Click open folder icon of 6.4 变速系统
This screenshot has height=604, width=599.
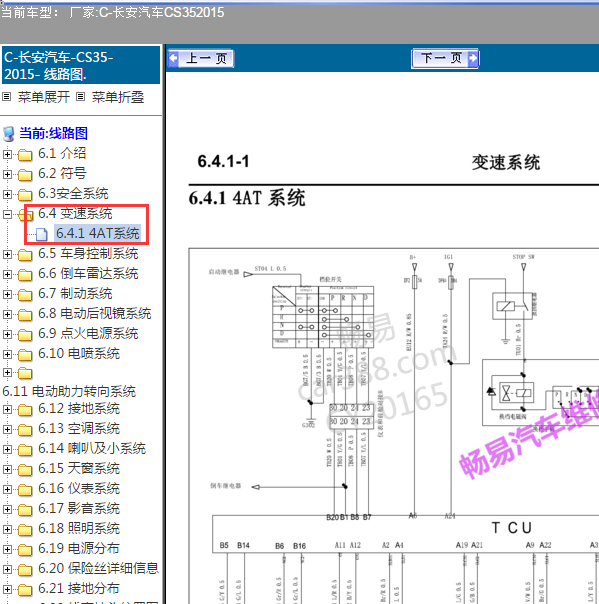(25, 215)
